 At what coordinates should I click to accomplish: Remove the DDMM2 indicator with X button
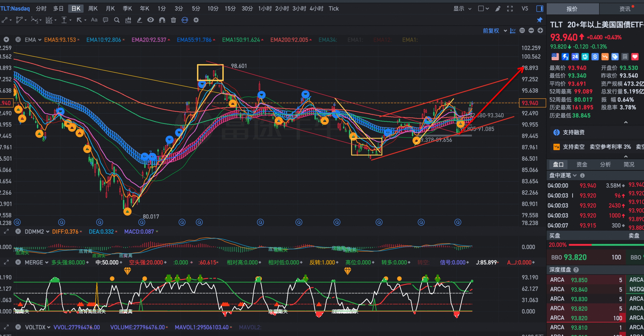point(18,231)
